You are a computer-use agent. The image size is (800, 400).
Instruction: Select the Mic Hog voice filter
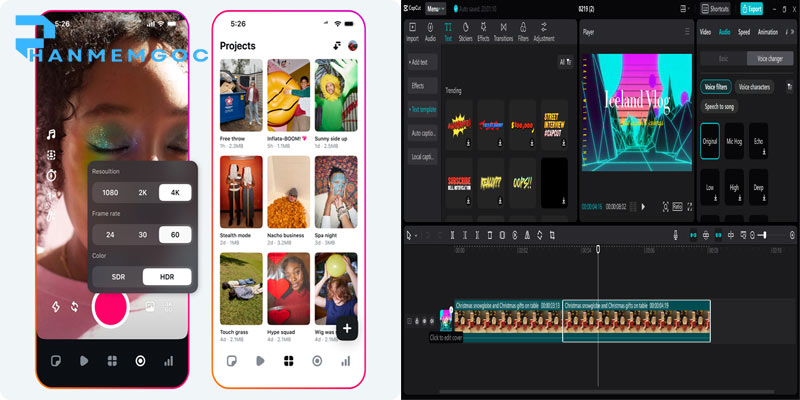coord(734,141)
